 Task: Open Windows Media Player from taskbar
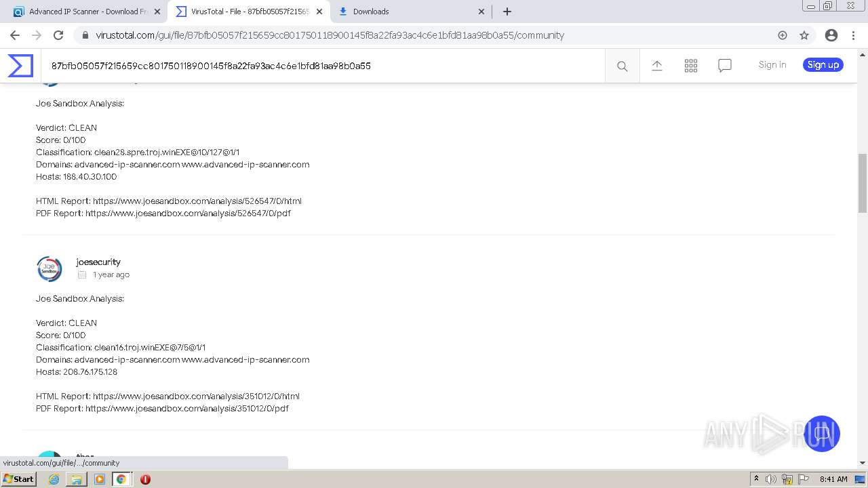(x=100, y=479)
